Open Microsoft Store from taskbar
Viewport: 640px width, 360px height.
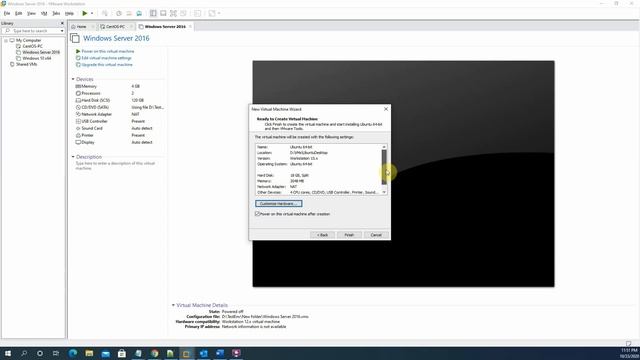(x=122, y=353)
